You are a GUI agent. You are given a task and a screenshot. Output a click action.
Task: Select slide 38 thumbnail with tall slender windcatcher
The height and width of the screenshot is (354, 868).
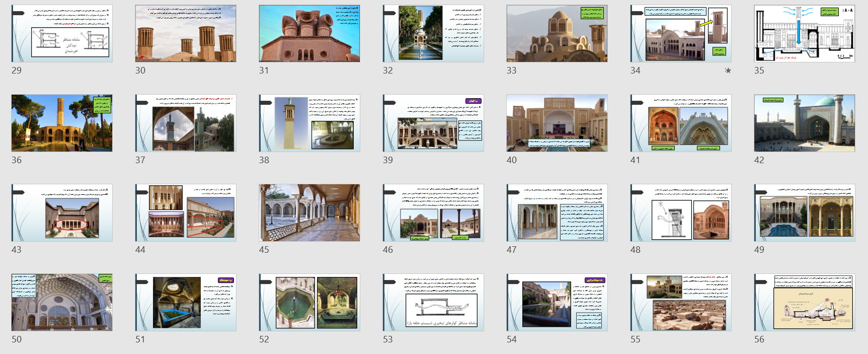[309, 123]
